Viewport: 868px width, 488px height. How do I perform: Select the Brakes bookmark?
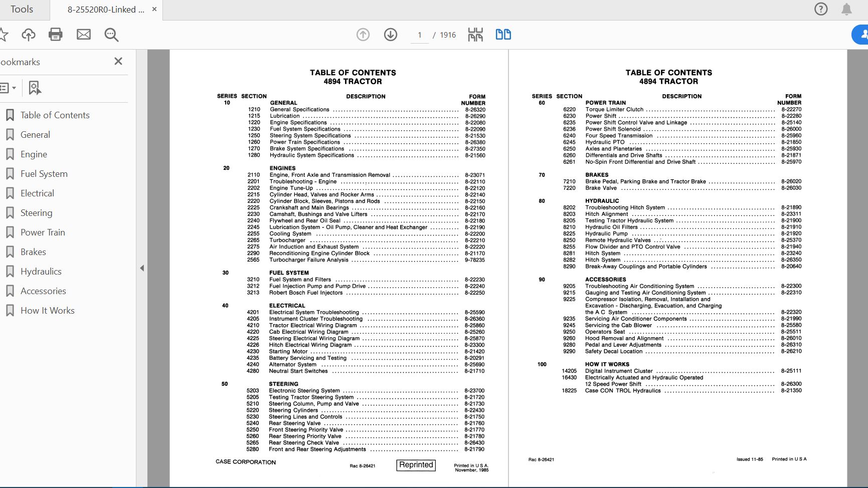(33, 252)
